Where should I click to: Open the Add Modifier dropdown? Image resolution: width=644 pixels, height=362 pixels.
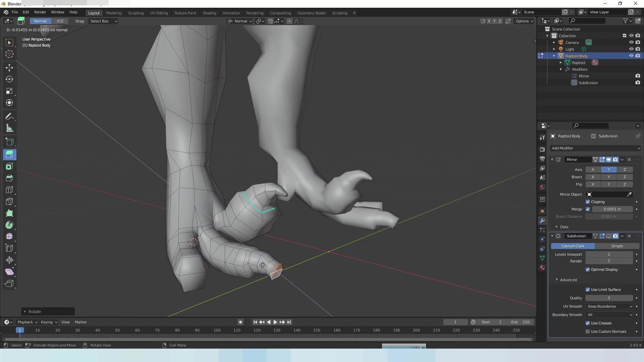click(x=595, y=148)
